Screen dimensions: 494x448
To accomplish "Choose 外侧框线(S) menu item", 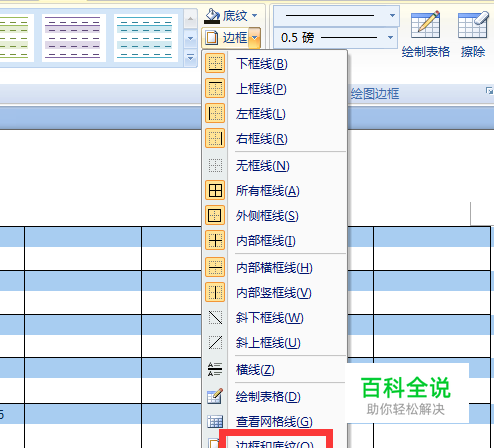I will pos(274,216).
